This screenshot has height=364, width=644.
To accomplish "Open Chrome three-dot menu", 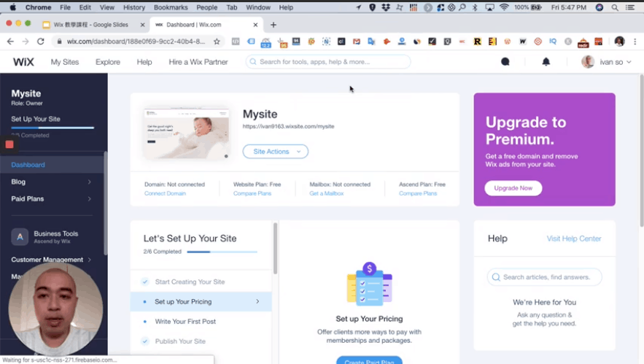I will click(x=635, y=42).
